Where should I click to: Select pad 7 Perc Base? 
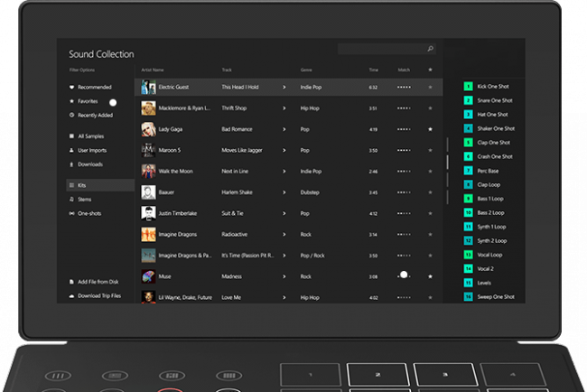tap(481, 171)
